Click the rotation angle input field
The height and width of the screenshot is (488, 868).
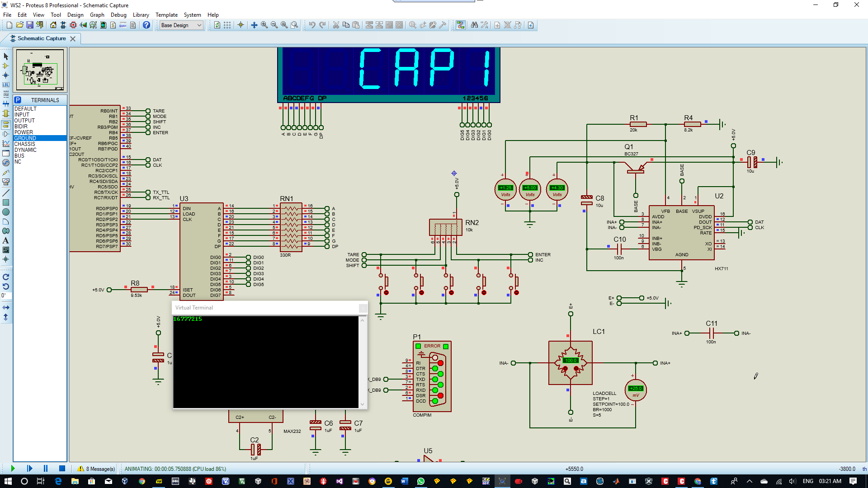click(x=6, y=296)
